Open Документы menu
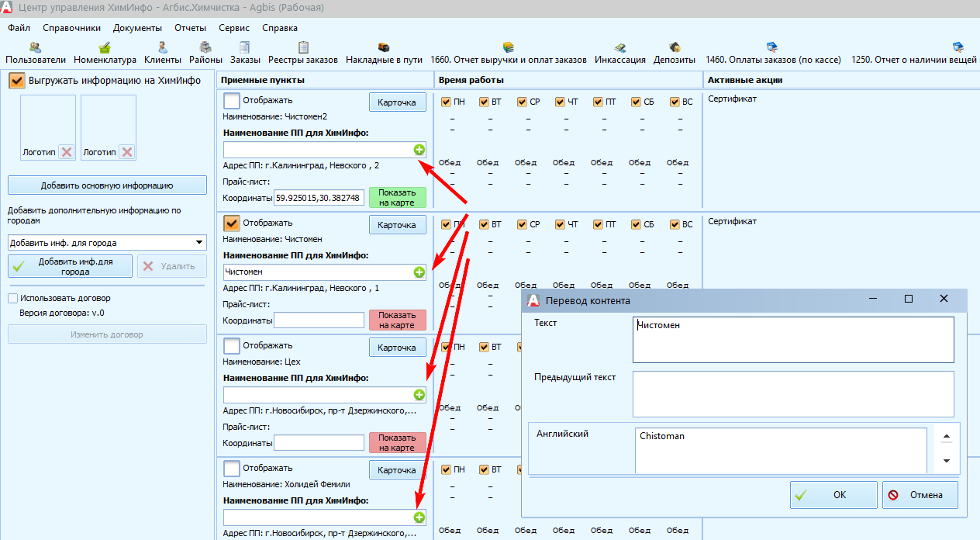The image size is (980, 540). 137,28
